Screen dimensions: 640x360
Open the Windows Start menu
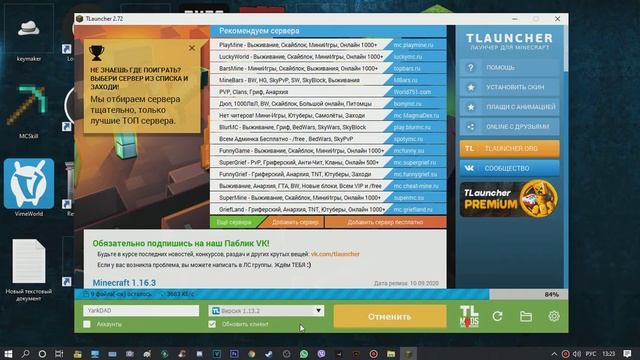point(8,353)
